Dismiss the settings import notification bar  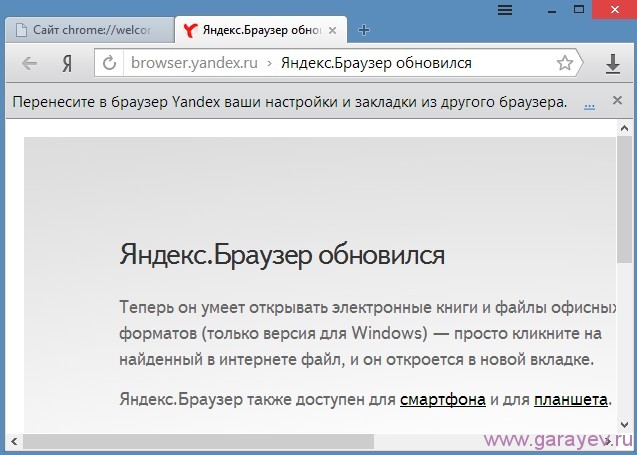[617, 100]
